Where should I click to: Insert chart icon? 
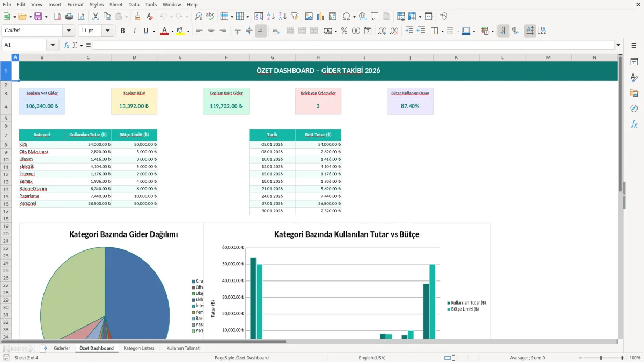pos(321,17)
